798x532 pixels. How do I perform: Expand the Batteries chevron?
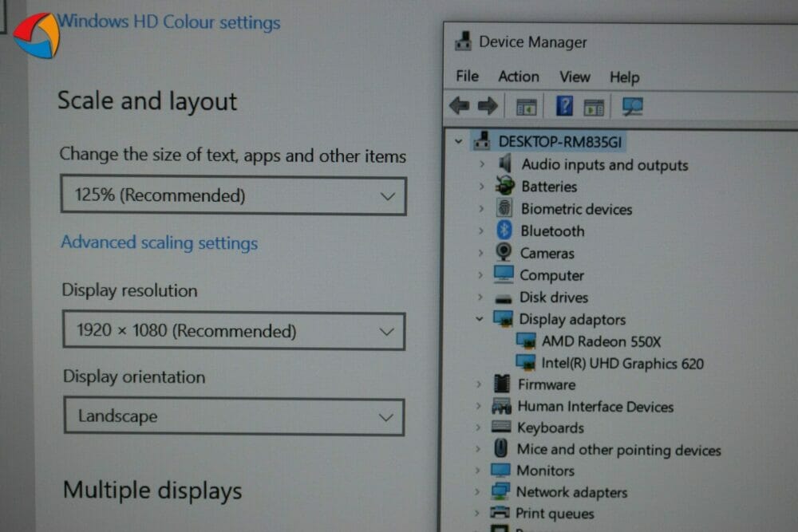click(481, 186)
